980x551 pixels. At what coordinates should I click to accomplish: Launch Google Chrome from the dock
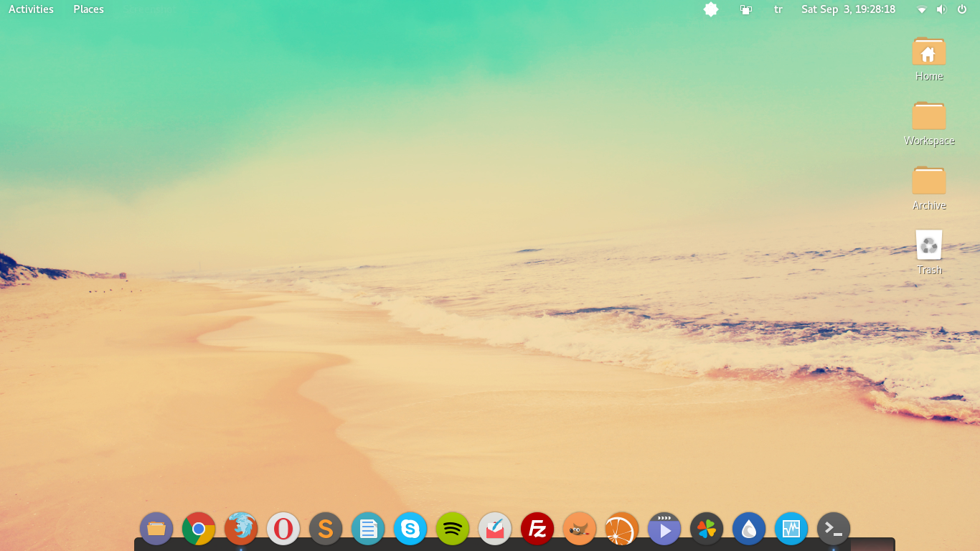click(x=199, y=529)
